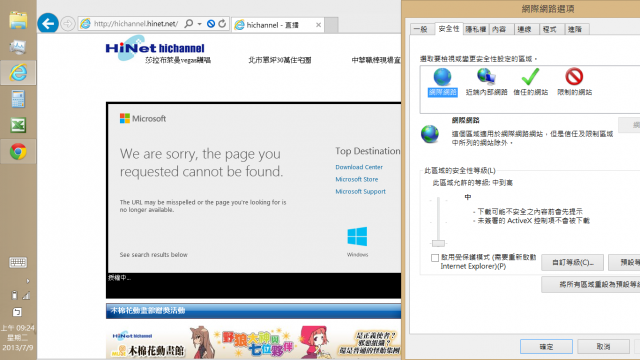Click the 木棉花動畫館 blue section header
This screenshot has width=640, height=360.
pyautogui.click(x=253, y=311)
